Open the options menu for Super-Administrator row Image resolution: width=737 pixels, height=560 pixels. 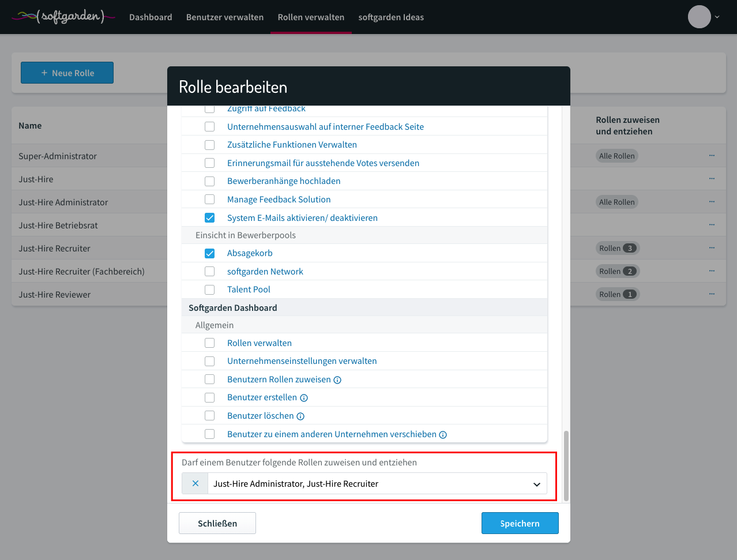712,156
